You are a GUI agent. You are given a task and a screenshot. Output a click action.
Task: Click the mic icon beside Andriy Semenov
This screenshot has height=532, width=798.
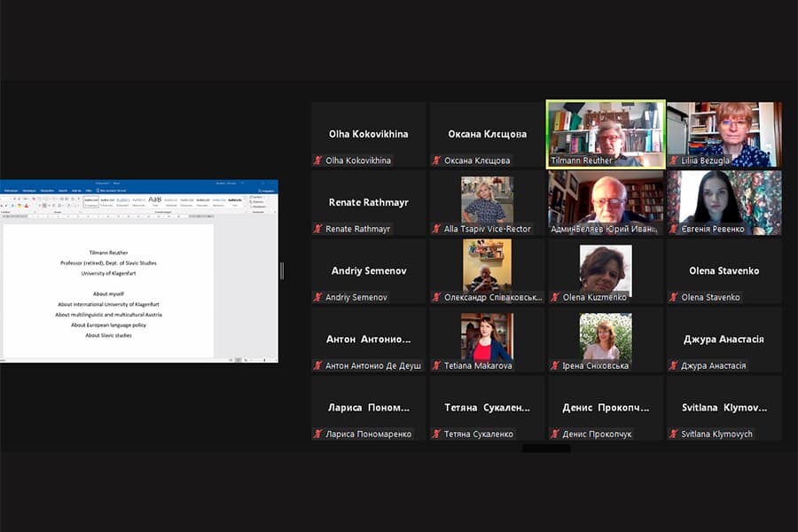point(318,297)
